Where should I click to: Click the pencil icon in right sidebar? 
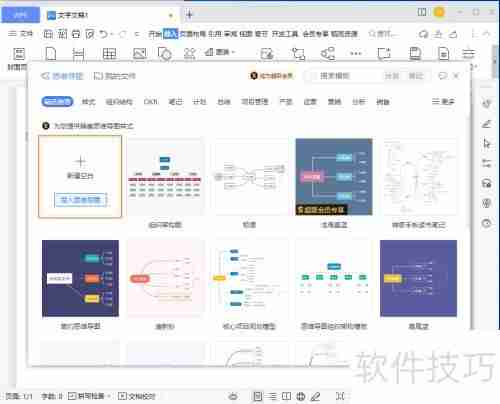487,124
